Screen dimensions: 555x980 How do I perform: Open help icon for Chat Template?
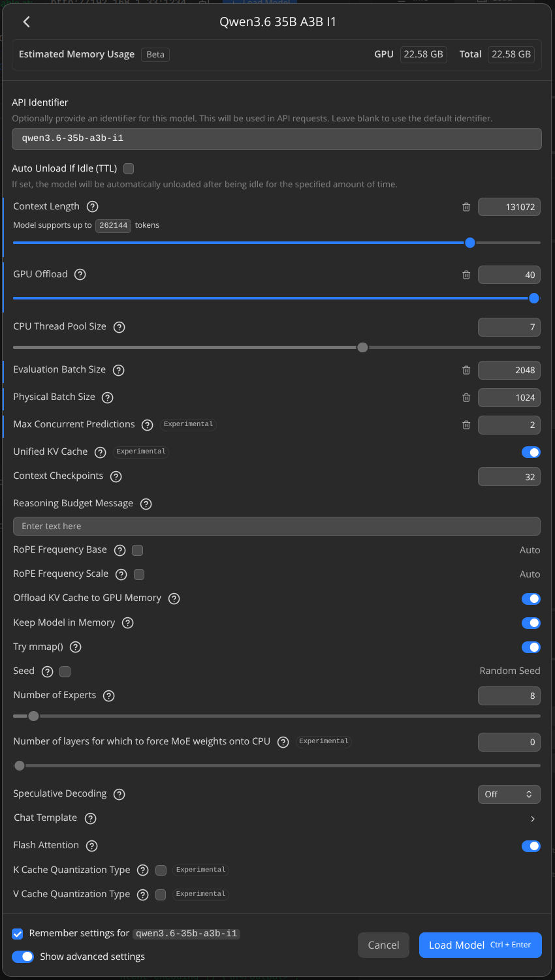[91, 818]
